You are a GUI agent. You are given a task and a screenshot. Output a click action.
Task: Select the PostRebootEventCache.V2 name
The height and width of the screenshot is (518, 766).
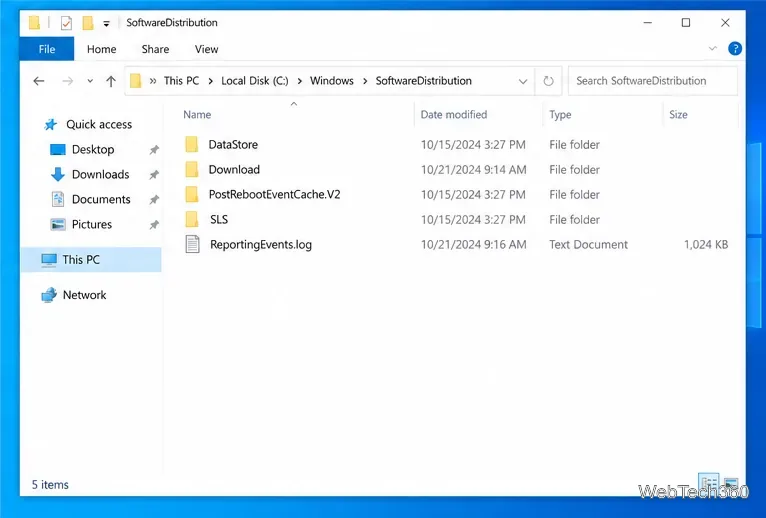coord(274,194)
